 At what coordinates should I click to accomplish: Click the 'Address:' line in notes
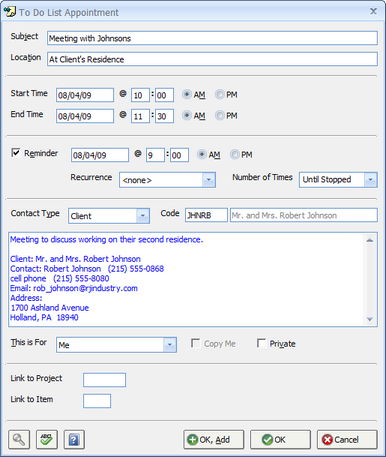click(x=26, y=298)
